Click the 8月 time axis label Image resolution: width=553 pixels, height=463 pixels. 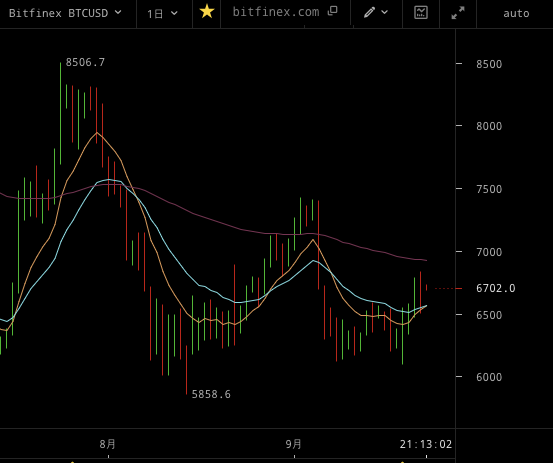108,444
